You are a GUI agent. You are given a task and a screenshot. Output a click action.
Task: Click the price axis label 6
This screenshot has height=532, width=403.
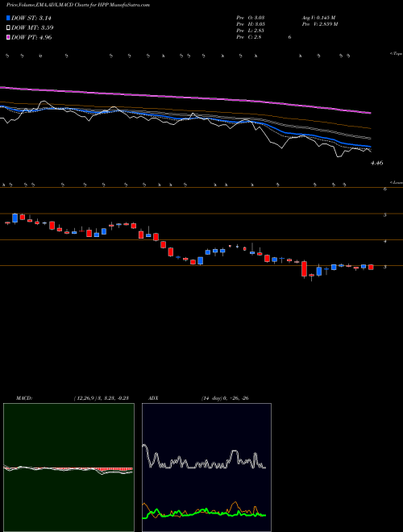click(385, 189)
